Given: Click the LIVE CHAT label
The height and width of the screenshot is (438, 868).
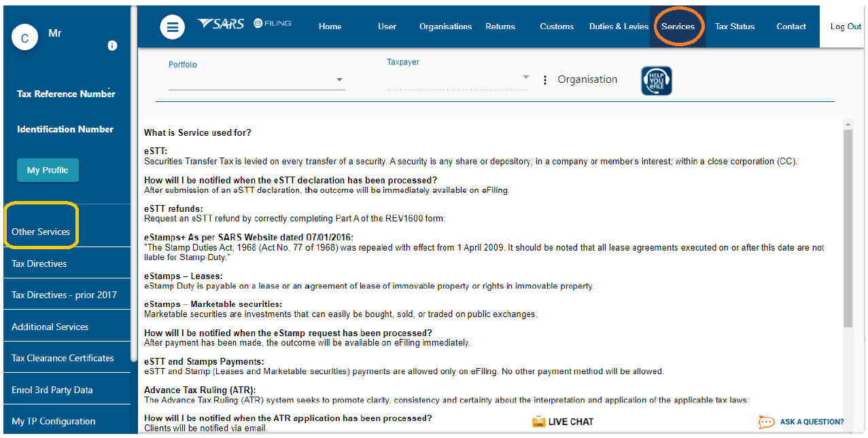Looking at the screenshot, I should point(571,422).
